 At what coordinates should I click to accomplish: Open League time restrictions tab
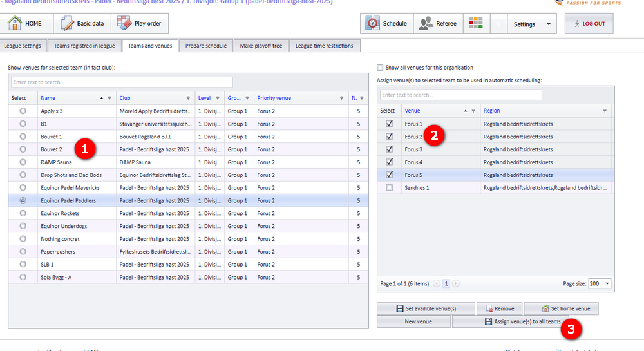(325, 46)
